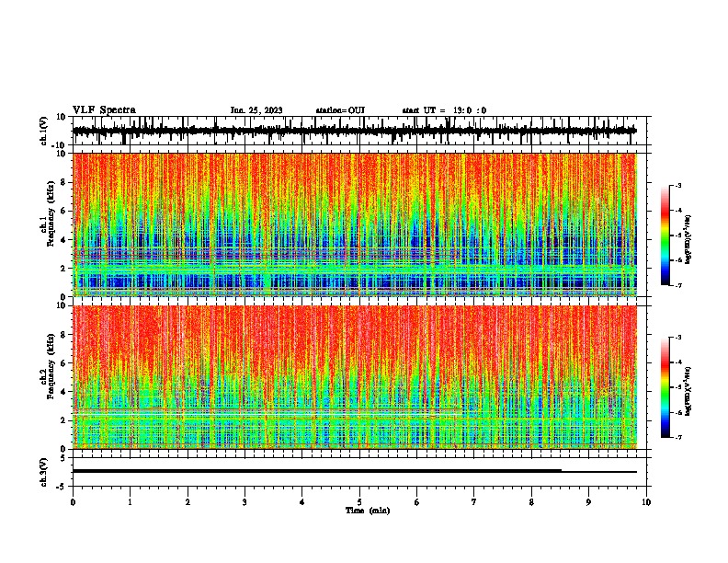Click the ch.1(V) waveform axis label
Viewport: 728px width, 563px height.
[43, 131]
